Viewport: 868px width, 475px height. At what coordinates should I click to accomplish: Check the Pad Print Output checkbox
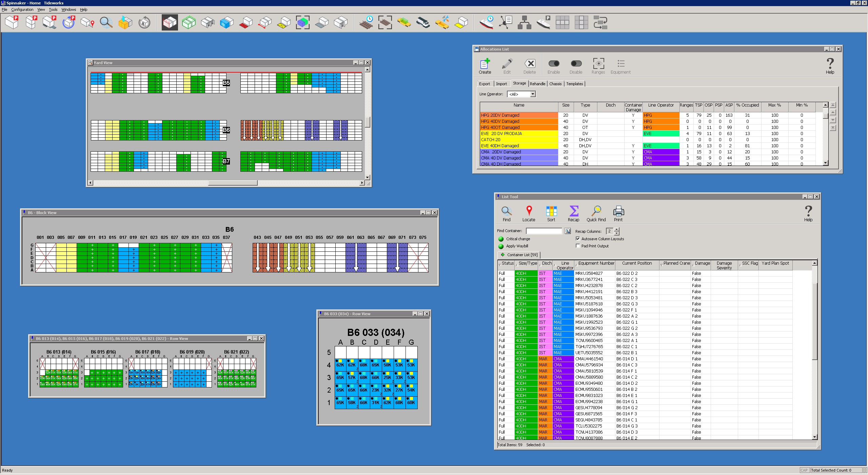(578, 246)
